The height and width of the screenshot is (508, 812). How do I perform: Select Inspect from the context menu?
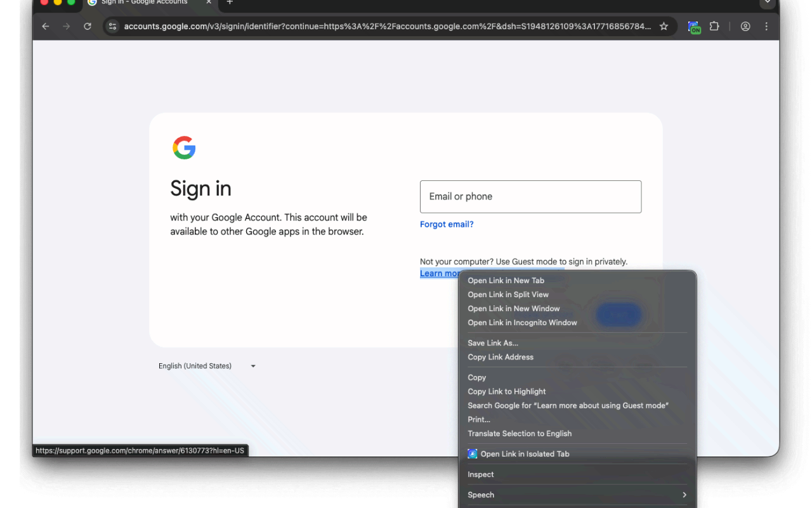pos(577,474)
